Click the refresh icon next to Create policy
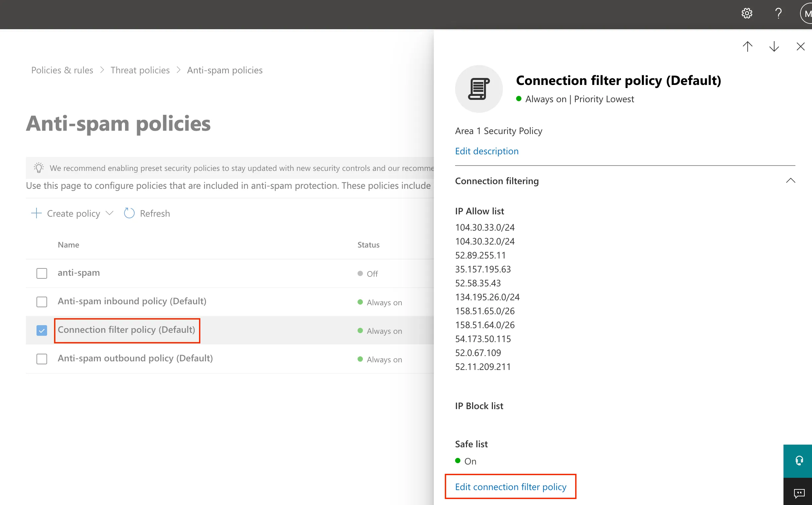The image size is (812, 505). pyautogui.click(x=129, y=213)
